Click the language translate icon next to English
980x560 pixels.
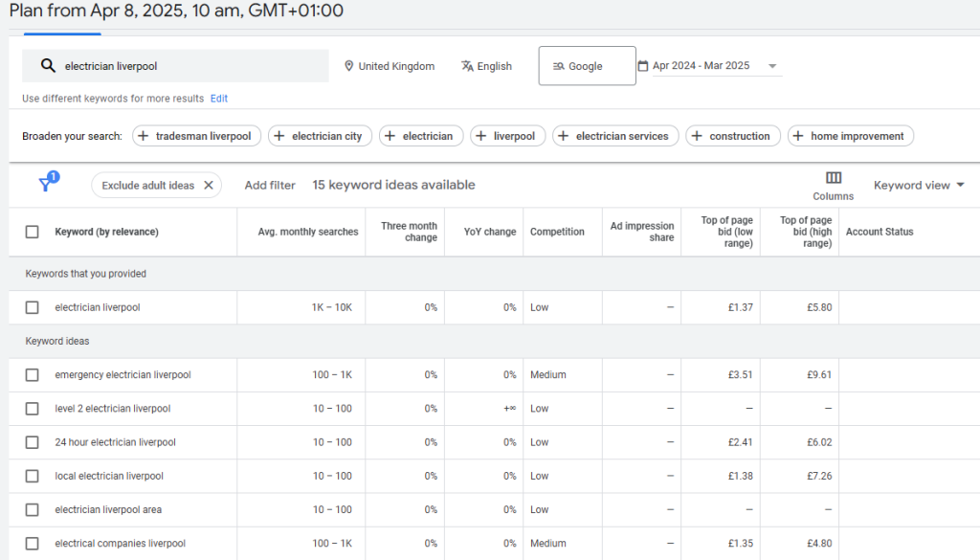(x=467, y=66)
